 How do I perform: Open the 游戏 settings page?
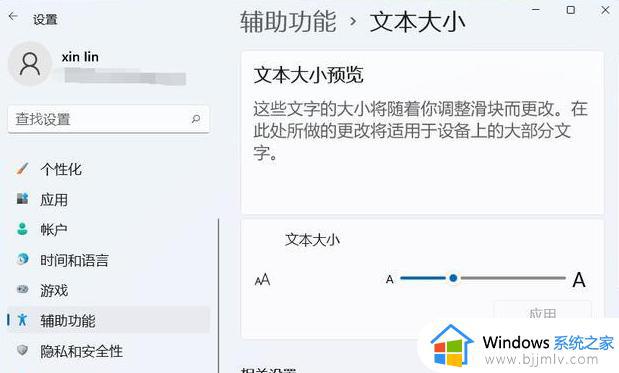click(x=108, y=290)
